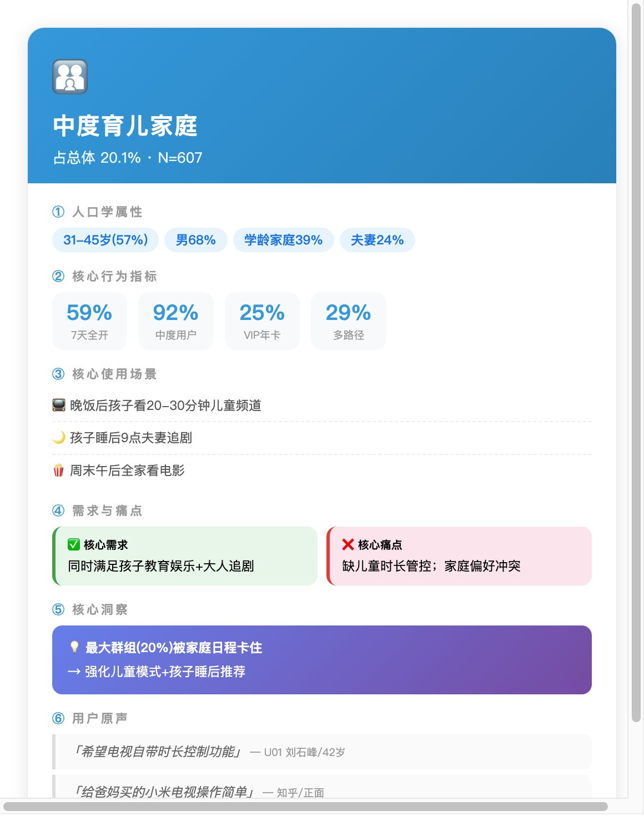644x836 pixels.
Task: Click the moon icon beside 孩子睡后 scene
Action: point(59,438)
